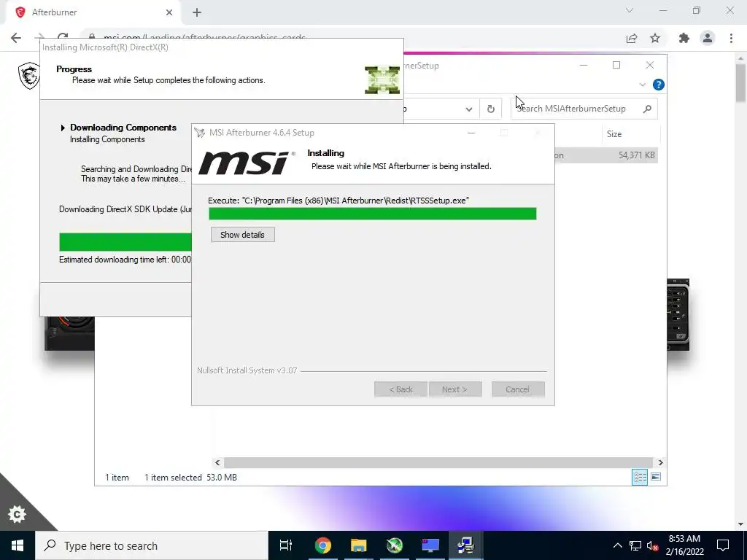This screenshot has width=747, height=560.
Task: Open the Windows Start menu
Action: [x=18, y=545]
